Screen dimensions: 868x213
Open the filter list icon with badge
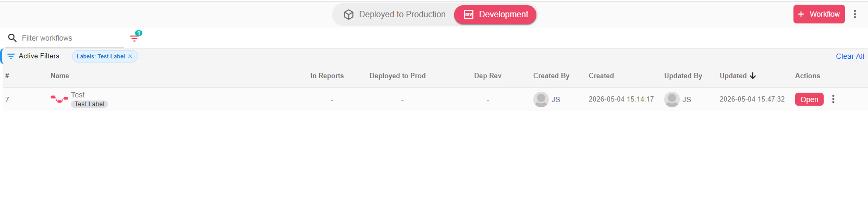(135, 37)
